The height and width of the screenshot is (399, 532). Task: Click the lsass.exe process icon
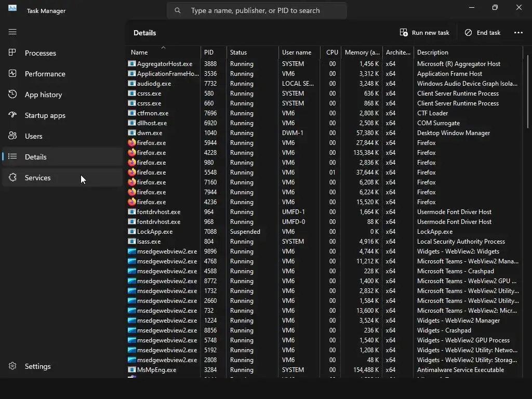click(x=131, y=241)
